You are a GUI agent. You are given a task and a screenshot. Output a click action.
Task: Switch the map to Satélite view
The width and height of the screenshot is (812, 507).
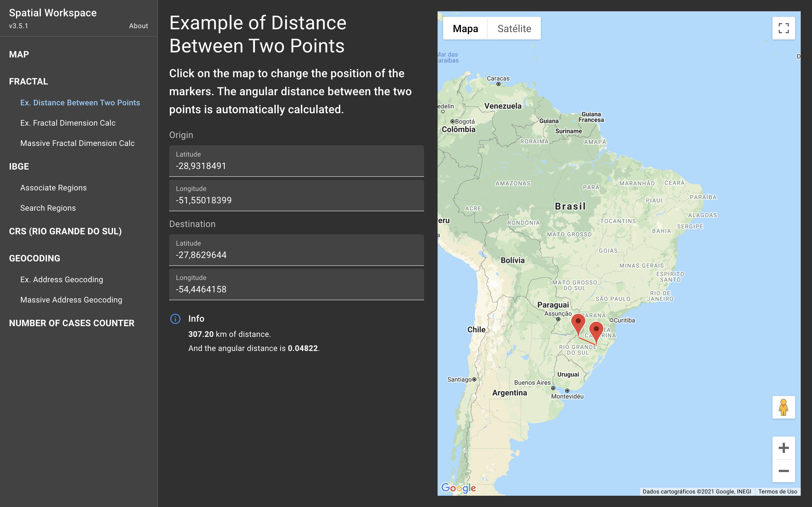(514, 28)
